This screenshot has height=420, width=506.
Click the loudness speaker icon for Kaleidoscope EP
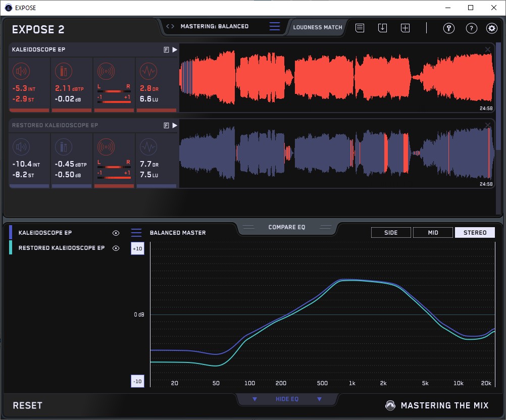pyautogui.click(x=22, y=71)
